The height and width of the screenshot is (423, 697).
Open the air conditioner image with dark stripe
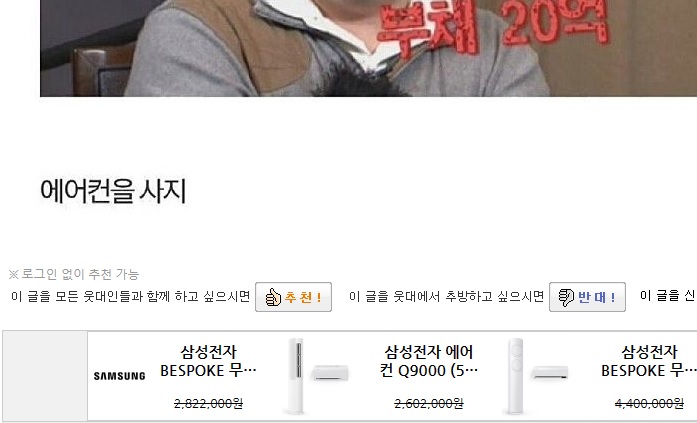pyautogui.click(x=316, y=376)
